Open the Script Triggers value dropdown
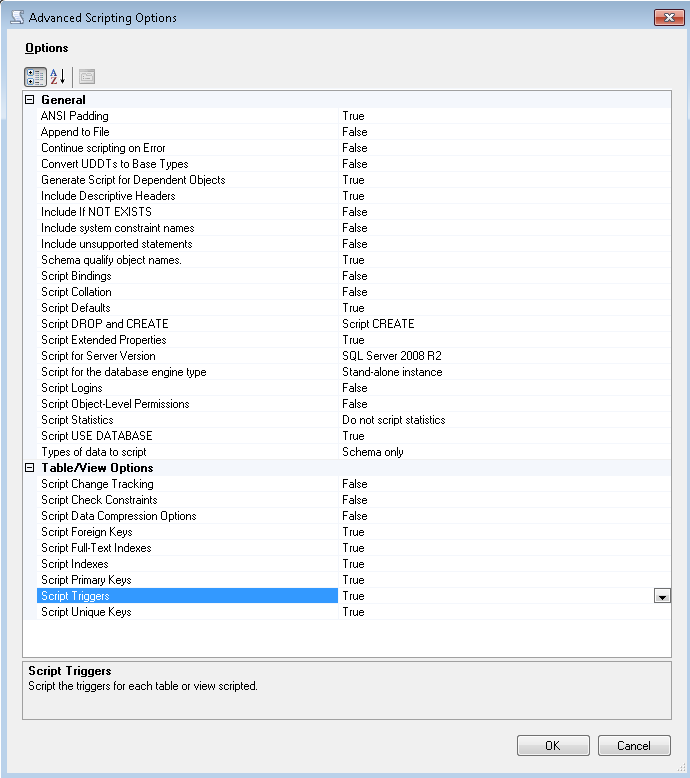This screenshot has height=778, width=690. click(661, 596)
